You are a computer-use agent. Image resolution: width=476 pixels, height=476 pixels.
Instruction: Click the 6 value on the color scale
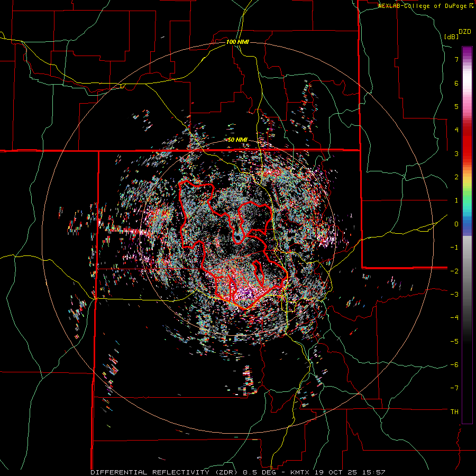tap(456, 83)
